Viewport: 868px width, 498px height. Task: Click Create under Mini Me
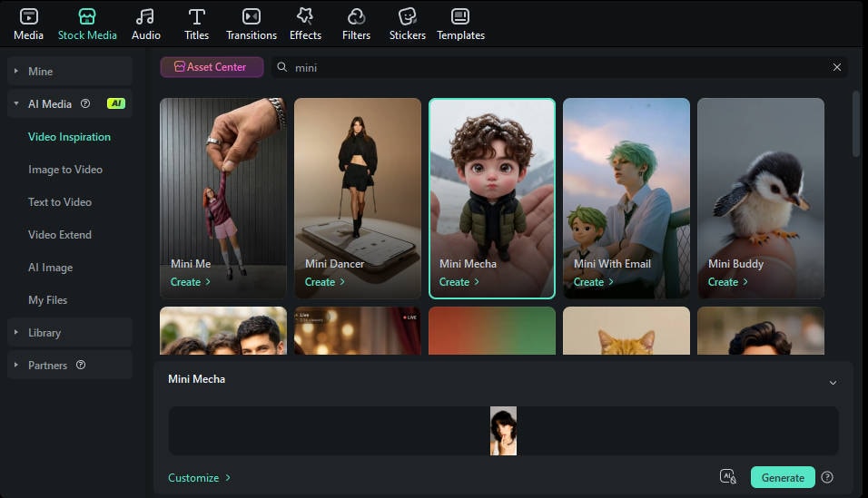(190, 281)
